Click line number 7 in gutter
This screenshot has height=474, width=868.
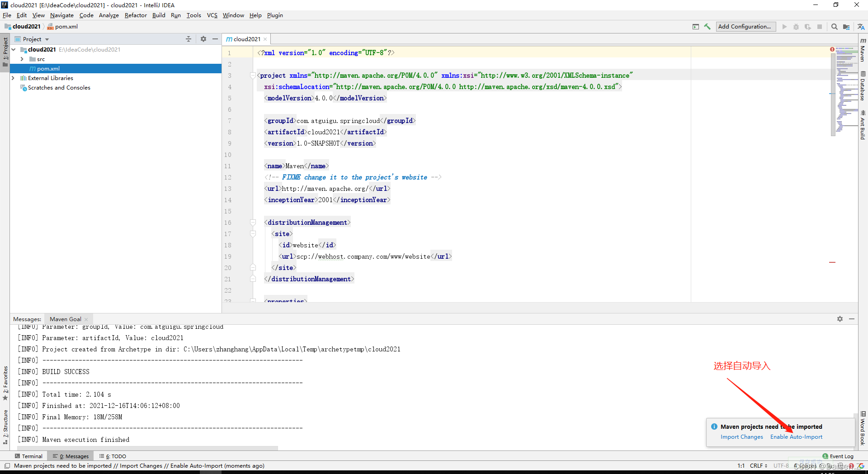click(229, 121)
